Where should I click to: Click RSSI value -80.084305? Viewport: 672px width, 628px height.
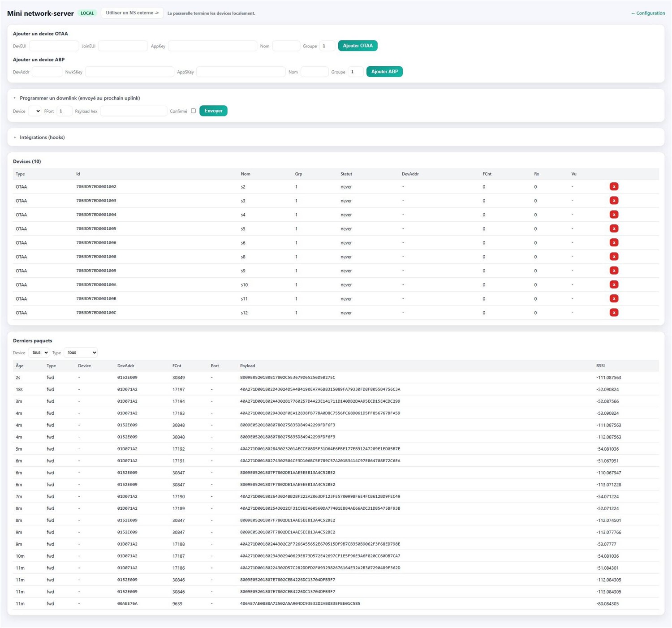click(x=607, y=603)
